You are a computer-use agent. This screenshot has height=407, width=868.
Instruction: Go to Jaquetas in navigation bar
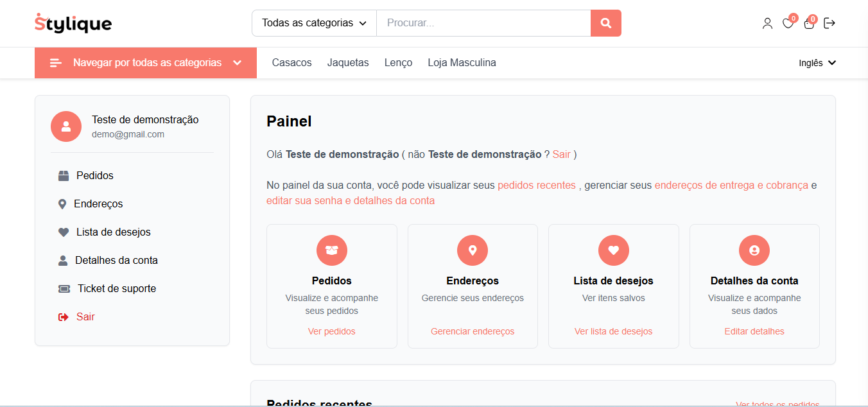[x=348, y=63]
